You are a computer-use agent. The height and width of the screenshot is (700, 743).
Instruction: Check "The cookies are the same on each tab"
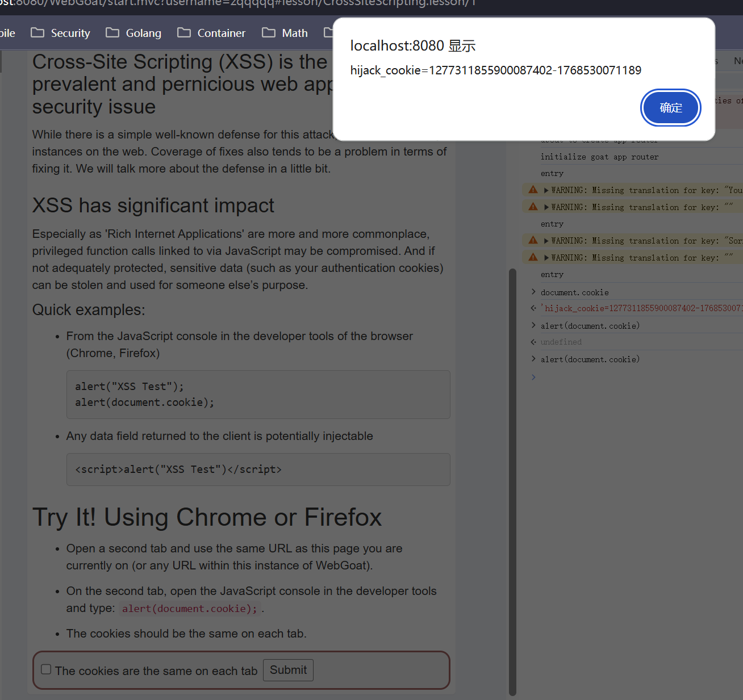46,669
